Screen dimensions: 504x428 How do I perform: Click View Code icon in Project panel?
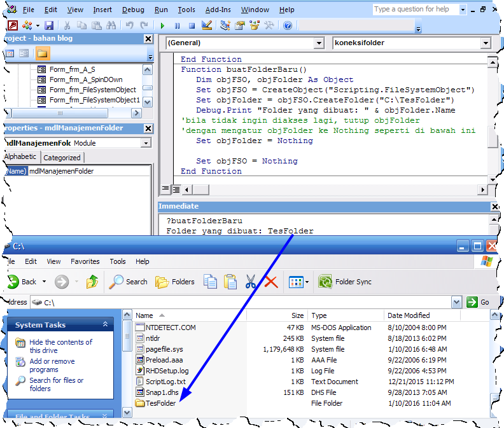tap(10, 53)
